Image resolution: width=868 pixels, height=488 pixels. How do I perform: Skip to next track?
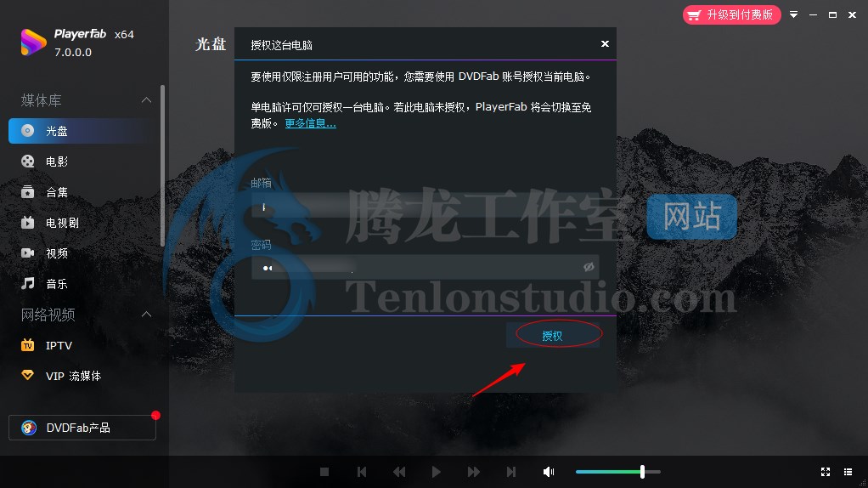(511, 472)
